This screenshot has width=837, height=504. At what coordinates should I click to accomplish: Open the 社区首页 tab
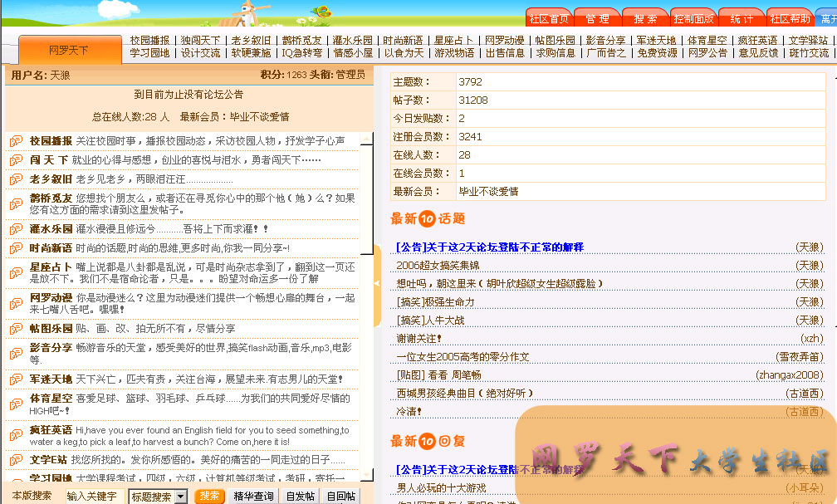point(548,19)
